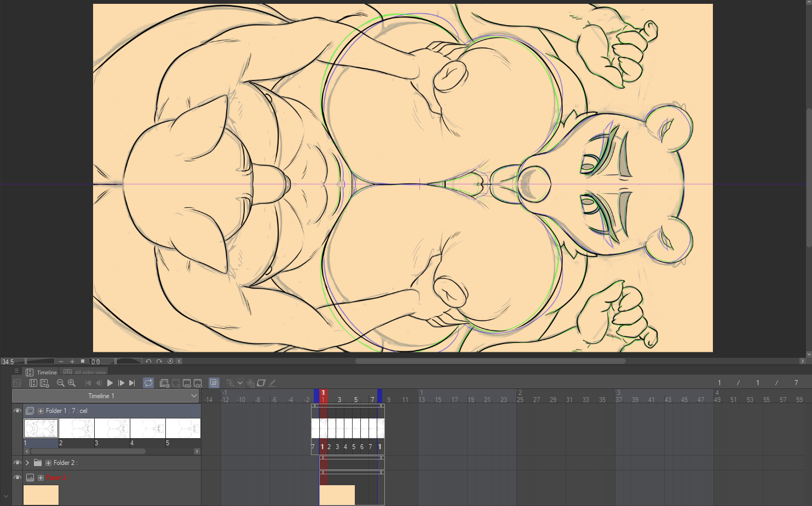812x506 pixels.
Task: Zoom out the timeline
Action: pyautogui.click(x=61, y=383)
